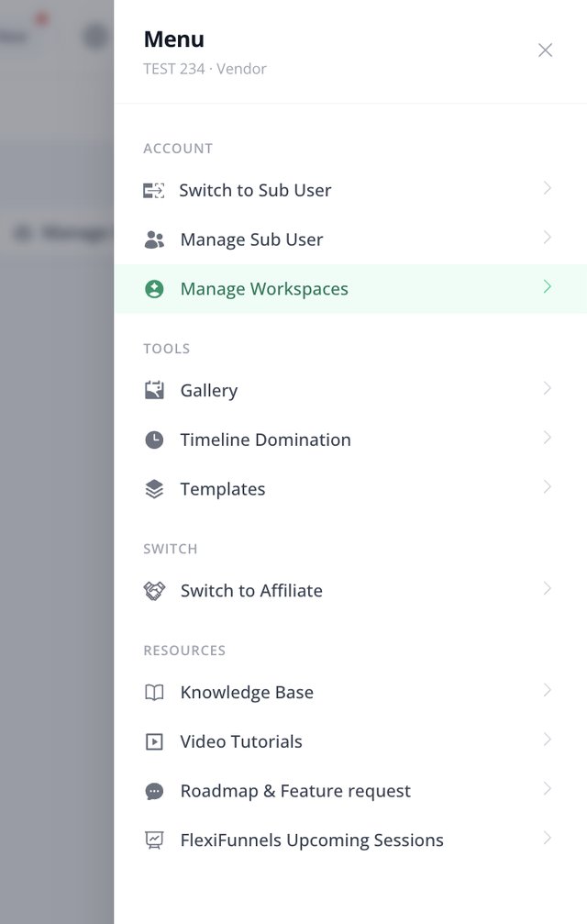Click the 'Menu' heading text
Image resolution: width=587 pixels, height=924 pixels.
(x=174, y=39)
